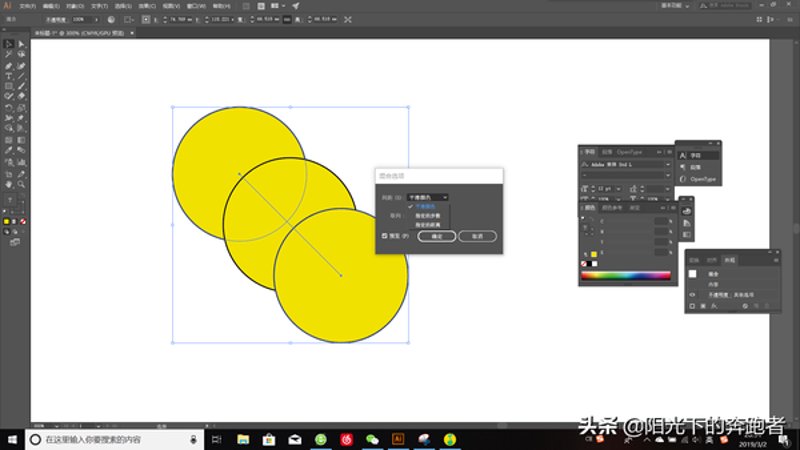Switch to the OpenType tab in Character panel

(629, 152)
